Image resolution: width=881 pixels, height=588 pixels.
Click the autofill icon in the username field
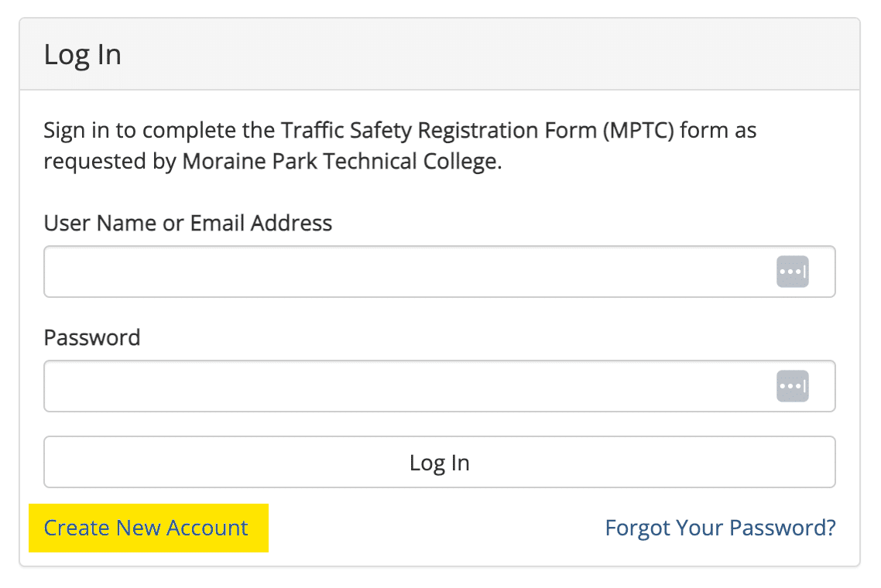click(792, 272)
